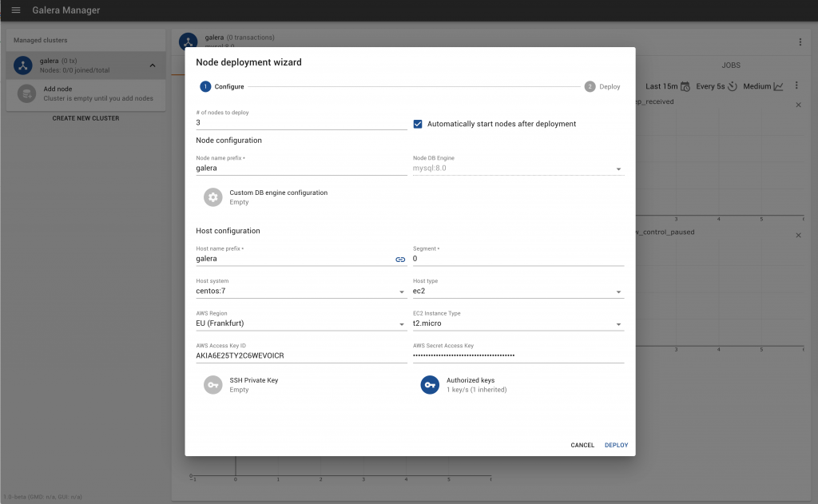Image resolution: width=818 pixels, height=504 pixels.
Task: Open the Node DB Engine dropdown
Action: point(518,169)
